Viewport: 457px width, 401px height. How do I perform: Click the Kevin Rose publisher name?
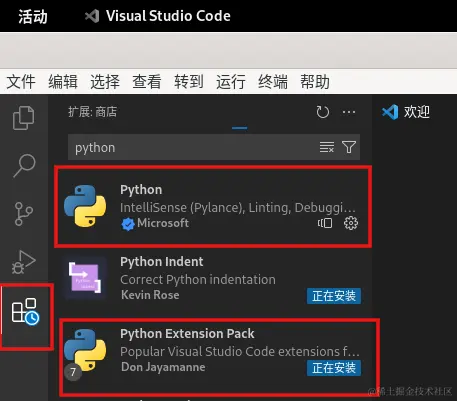[150, 295]
